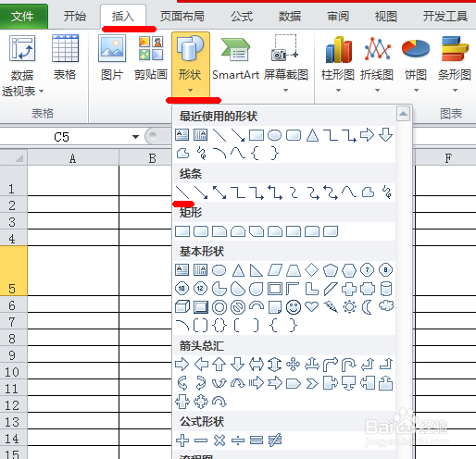Pick the not-equal sign under 公式形状
The width and height of the screenshot is (476, 459).
(275, 440)
